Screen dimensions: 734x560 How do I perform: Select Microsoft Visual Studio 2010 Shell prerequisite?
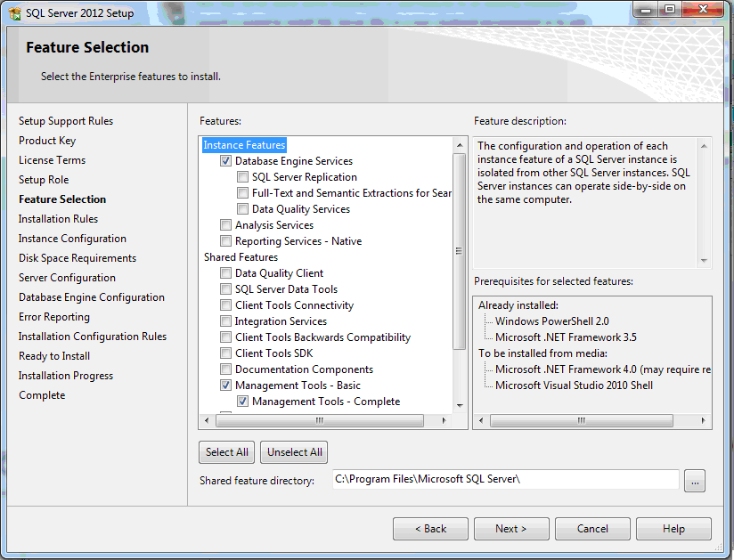point(574,386)
